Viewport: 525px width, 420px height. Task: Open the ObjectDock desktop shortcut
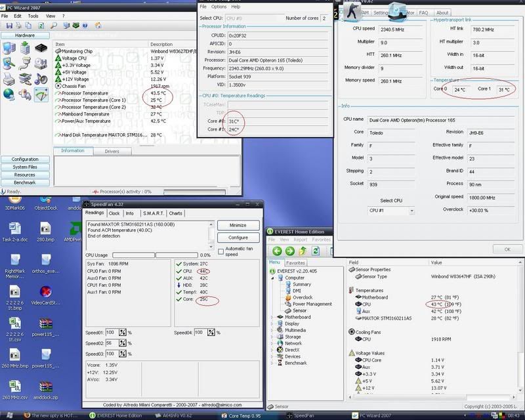[45, 203]
